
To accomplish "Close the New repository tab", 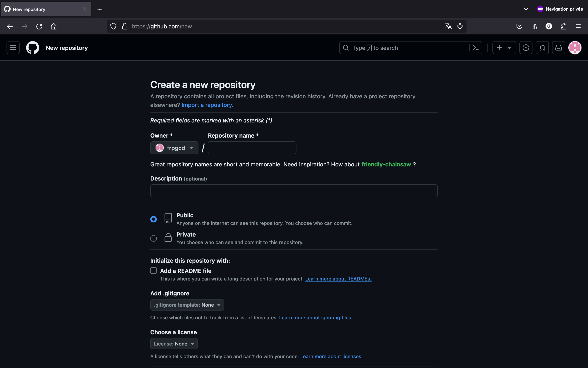I will coord(85,9).
